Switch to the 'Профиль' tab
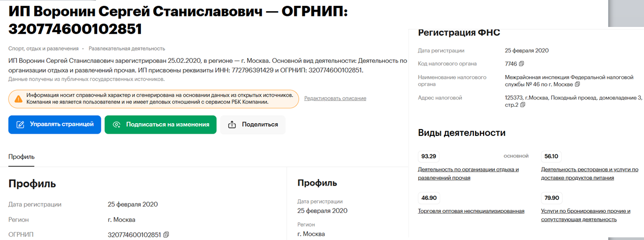 tap(22, 156)
